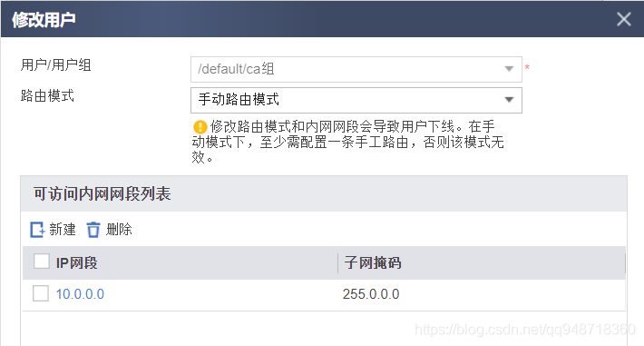Sort by the IP网段 column header
Screen dimensions: 644x346
77,262
